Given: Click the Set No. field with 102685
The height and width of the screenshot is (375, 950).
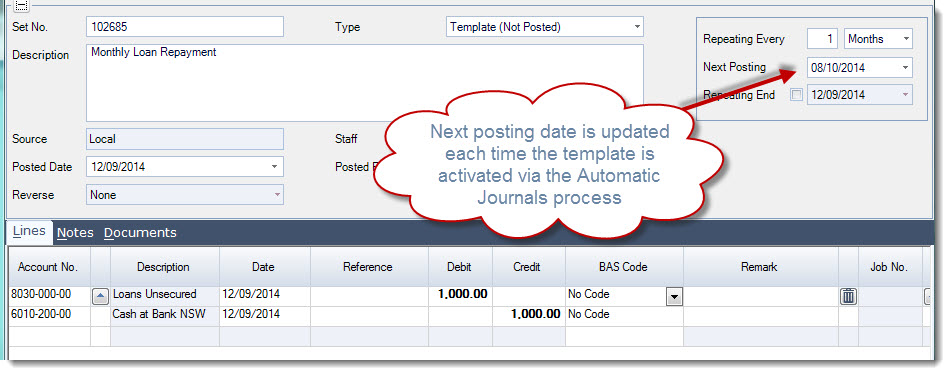Looking at the screenshot, I should [185, 27].
